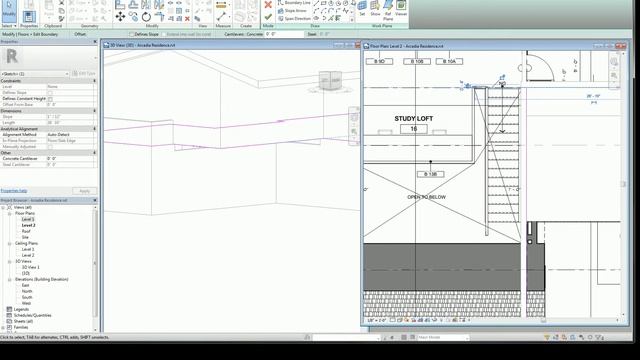Select the Span Direction draw option

click(x=294, y=18)
